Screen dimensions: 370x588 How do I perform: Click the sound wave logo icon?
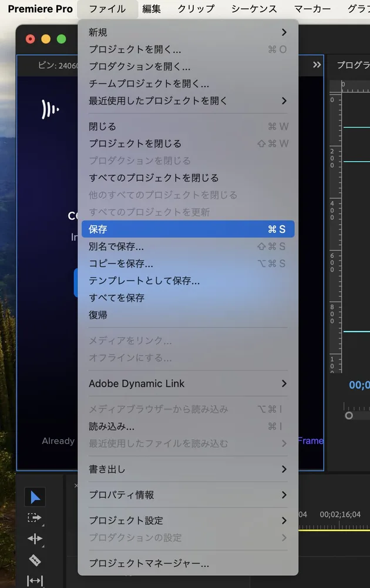click(51, 109)
